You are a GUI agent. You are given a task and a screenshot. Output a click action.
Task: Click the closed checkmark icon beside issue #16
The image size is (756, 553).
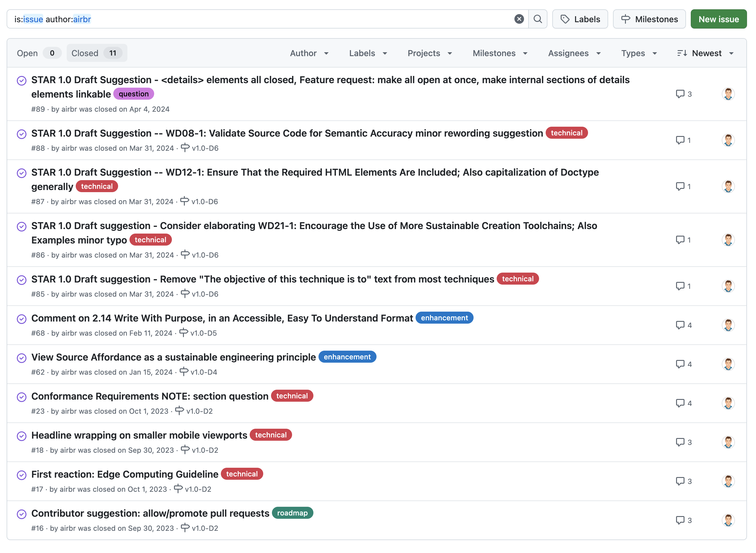tap(21, 513)
